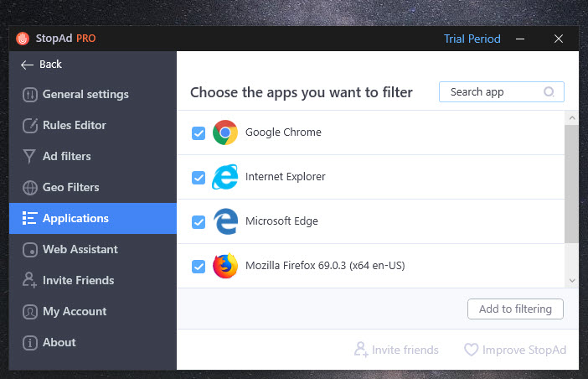This screenshot has height=379, width=588.
Task: Click the My Account profile icon
Action: pyautogui.click(x=30, y=311)
